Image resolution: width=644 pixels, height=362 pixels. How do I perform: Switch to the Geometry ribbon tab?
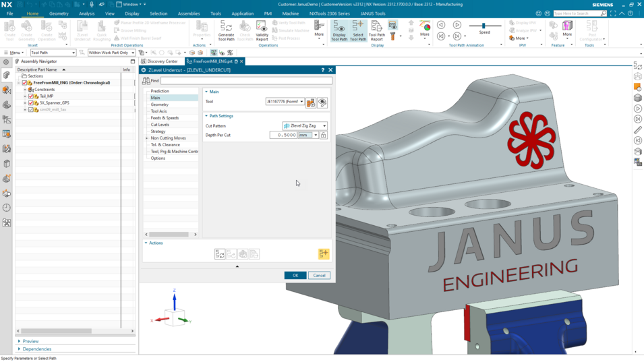(59, 13)
